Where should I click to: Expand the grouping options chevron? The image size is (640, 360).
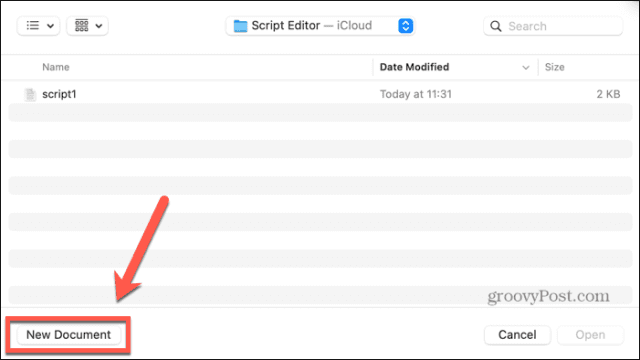[x=99, y=26]
